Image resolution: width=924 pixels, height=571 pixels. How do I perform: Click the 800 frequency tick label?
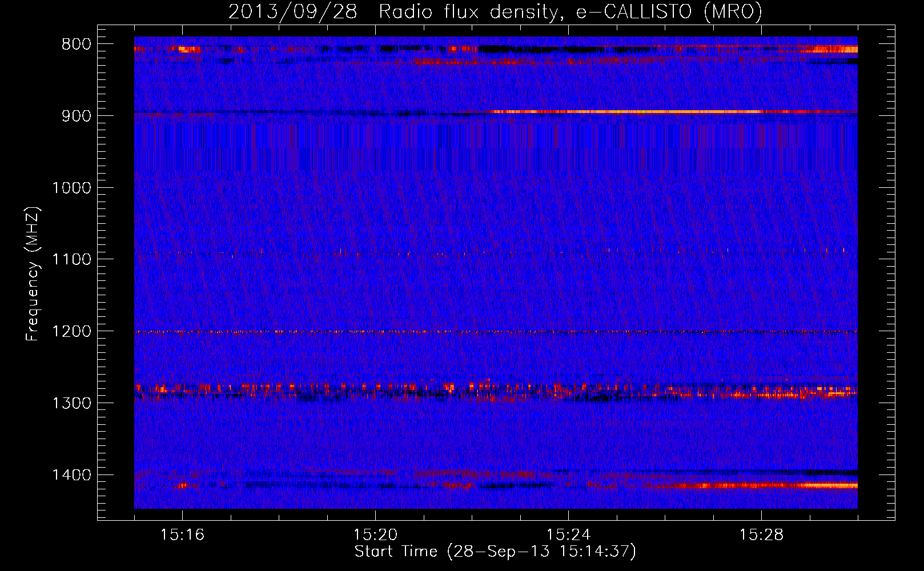click(x=76, y=45)
